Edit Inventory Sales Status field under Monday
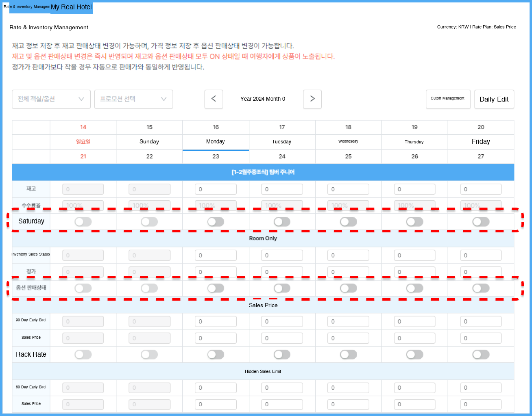 point(216,256)
